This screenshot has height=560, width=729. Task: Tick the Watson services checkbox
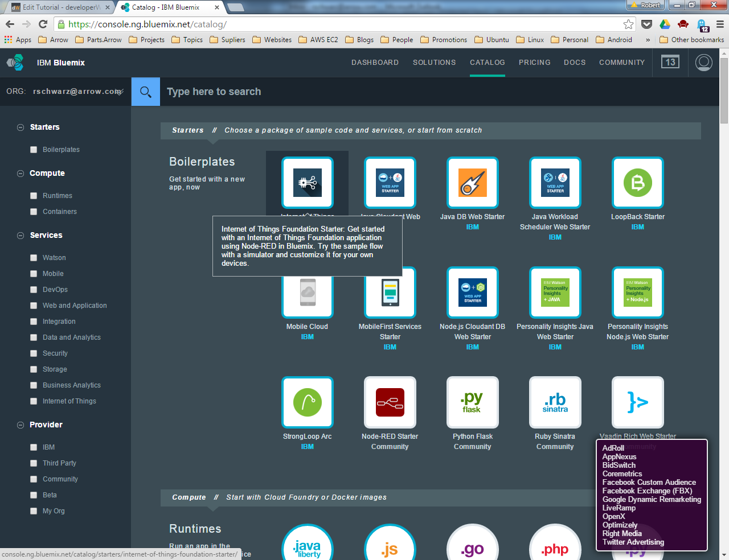coord(34,258)
